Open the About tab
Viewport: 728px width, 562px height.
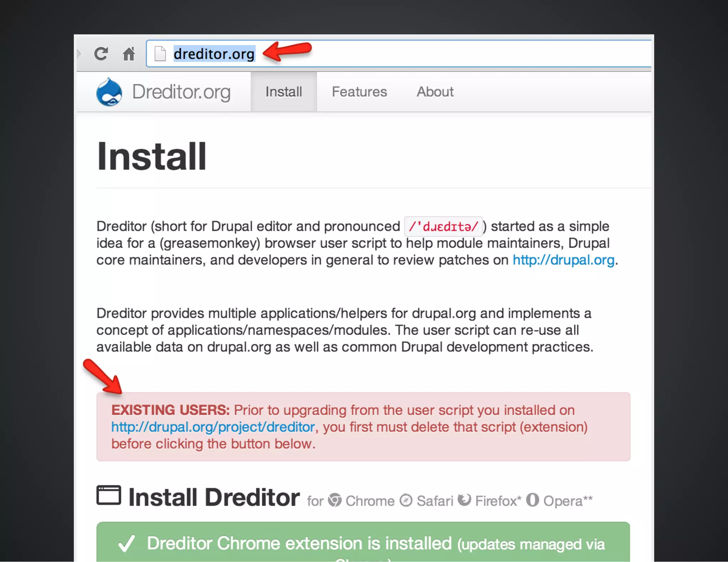click(x=435, y=92)
